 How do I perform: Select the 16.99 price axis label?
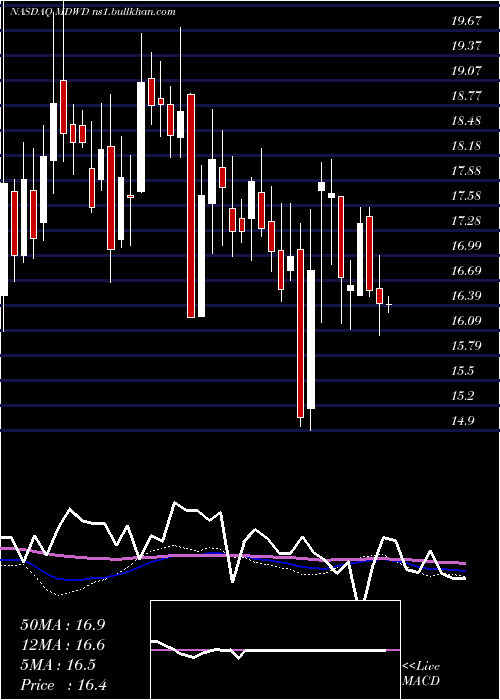point(467,246)
